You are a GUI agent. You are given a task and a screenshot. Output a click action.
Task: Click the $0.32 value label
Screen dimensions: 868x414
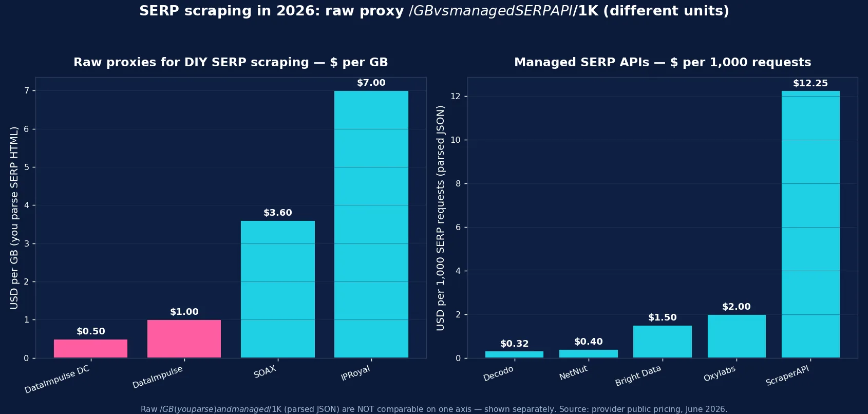click(515, 344)
